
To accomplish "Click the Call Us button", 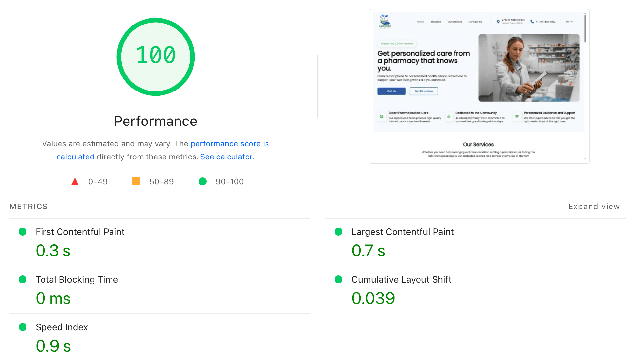I will pos(391,91).
